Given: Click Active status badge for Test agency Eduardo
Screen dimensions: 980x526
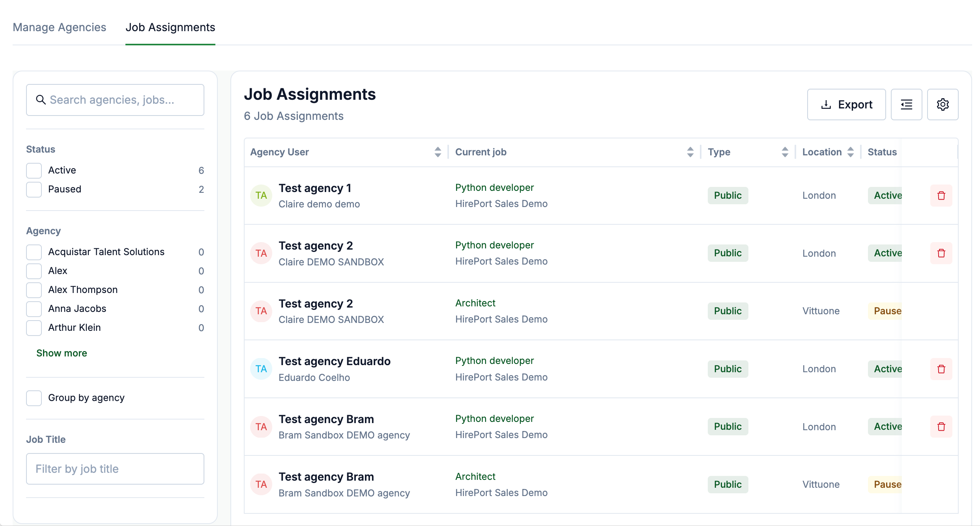Looking at the screenshot, I should point(885,369).
